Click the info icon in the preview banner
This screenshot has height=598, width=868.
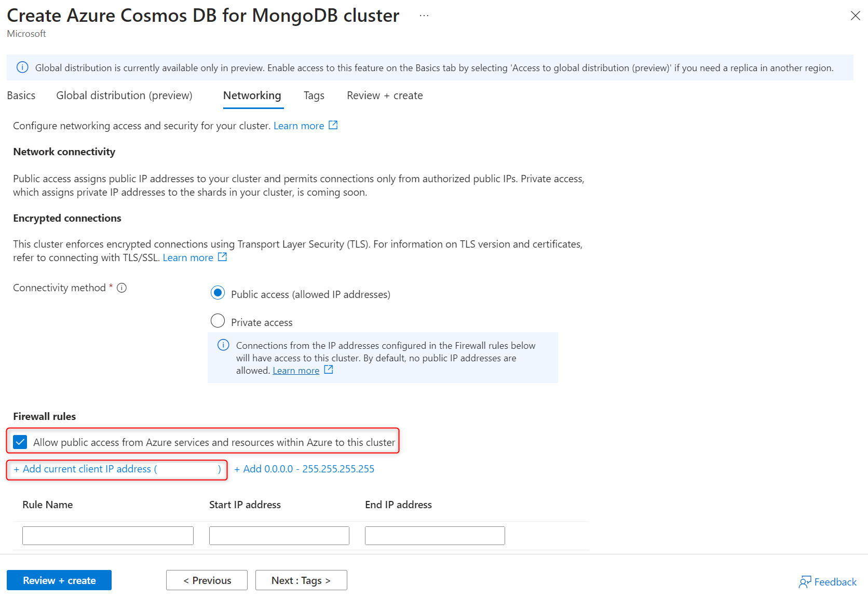(22, 67)
